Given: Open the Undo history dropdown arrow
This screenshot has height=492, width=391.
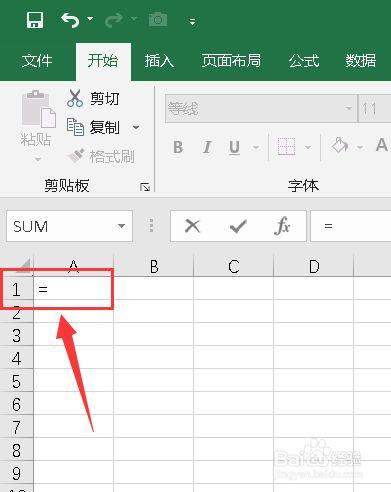Looking at the screenshot, I should pos(90,19).
